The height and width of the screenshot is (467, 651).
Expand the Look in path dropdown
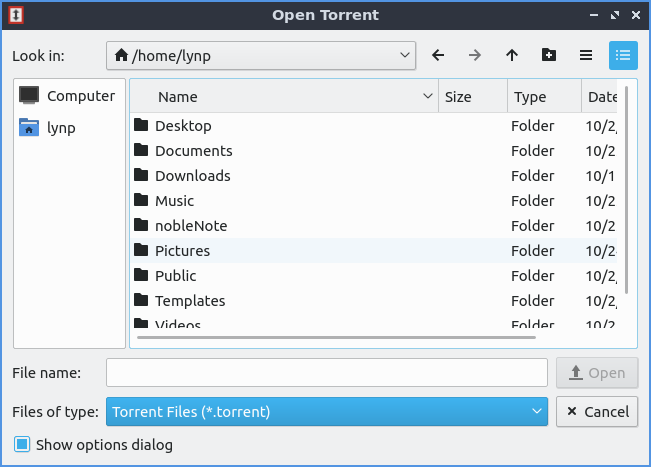click(x=404, y=56)
